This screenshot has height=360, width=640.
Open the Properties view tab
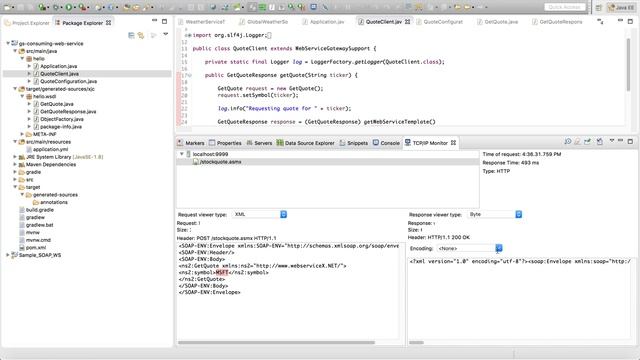[225, 143]
